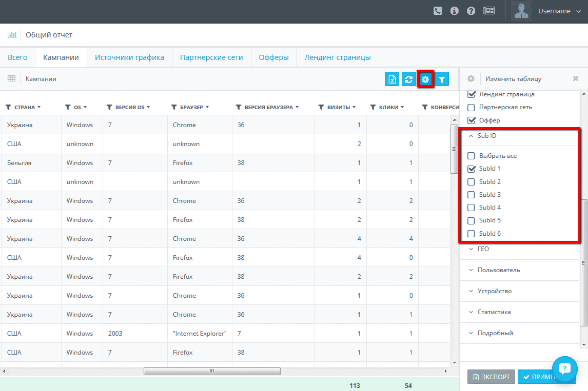Image resolution: width=588 pixels, height=391 pixels.
Task: Click the ВИЗИТЫ column header
Action: pos(338,107)
